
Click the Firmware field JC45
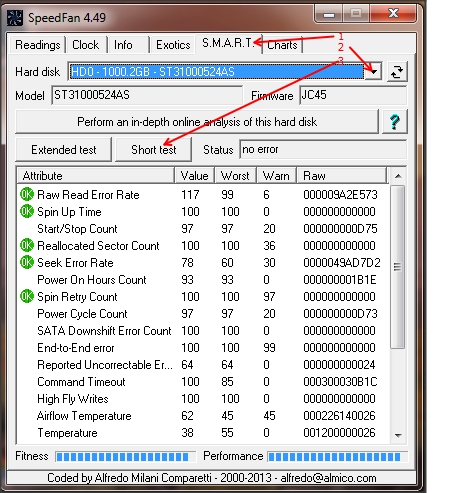point(353,95)
